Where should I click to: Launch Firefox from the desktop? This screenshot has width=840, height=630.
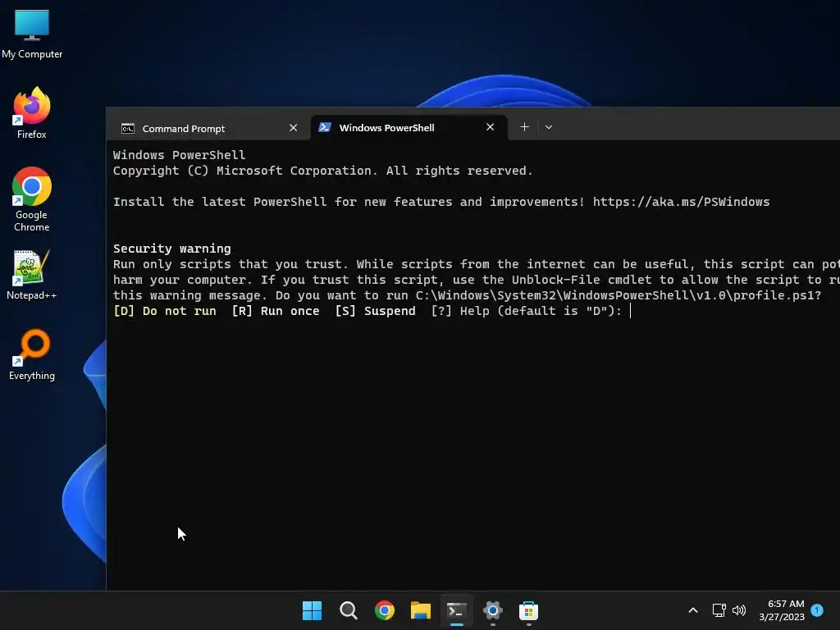point(32,113)
